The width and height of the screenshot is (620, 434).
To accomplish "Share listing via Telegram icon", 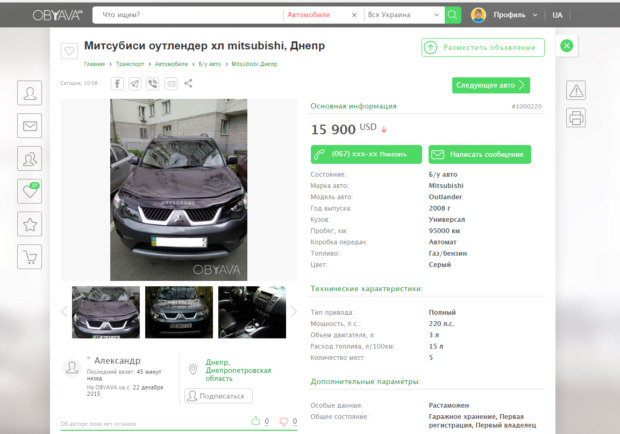I will (135, 84).
